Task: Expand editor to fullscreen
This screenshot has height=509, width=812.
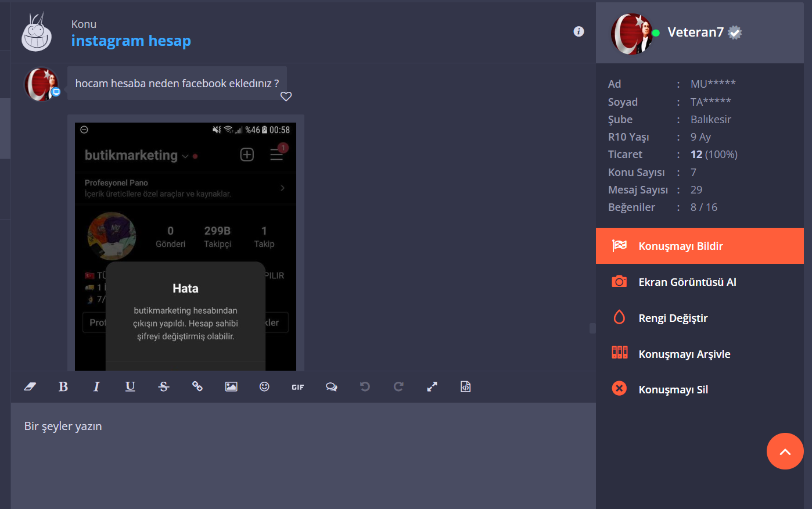Action: click(x=432, y=387)
